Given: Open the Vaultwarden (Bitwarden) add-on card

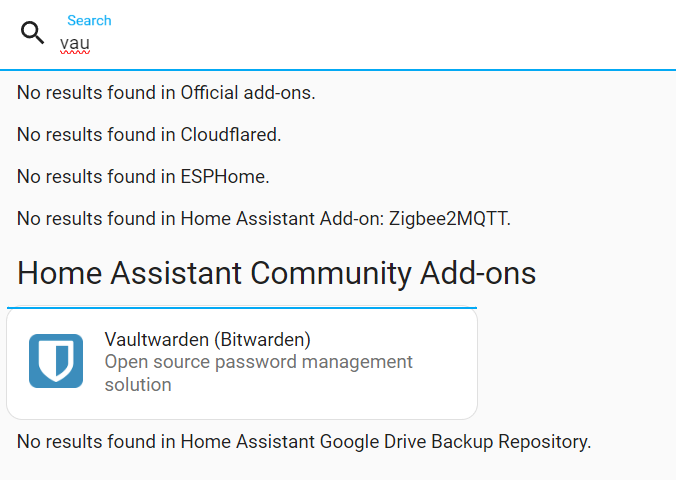Looking at the screenshot, I should click(x=242, y=363).
